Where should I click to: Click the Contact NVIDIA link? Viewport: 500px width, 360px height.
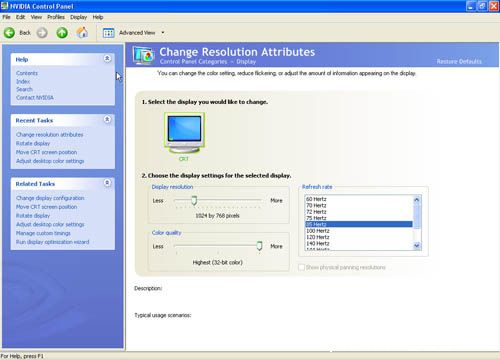[x=35, y=98]
